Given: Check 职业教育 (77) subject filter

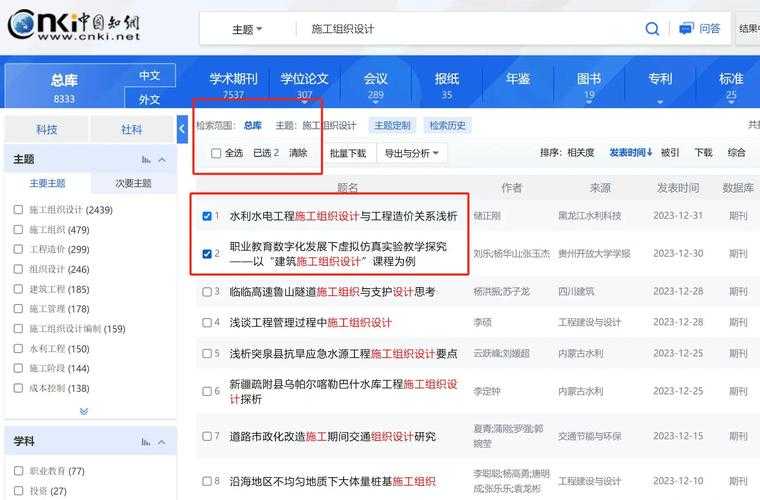Looking at the screenshot, I should tap(18, 471).
